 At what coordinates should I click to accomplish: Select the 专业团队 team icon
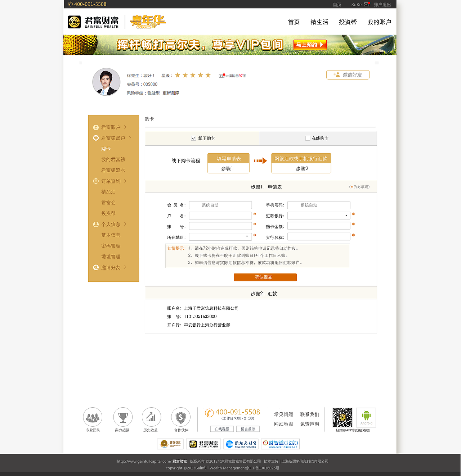[93, 417]
